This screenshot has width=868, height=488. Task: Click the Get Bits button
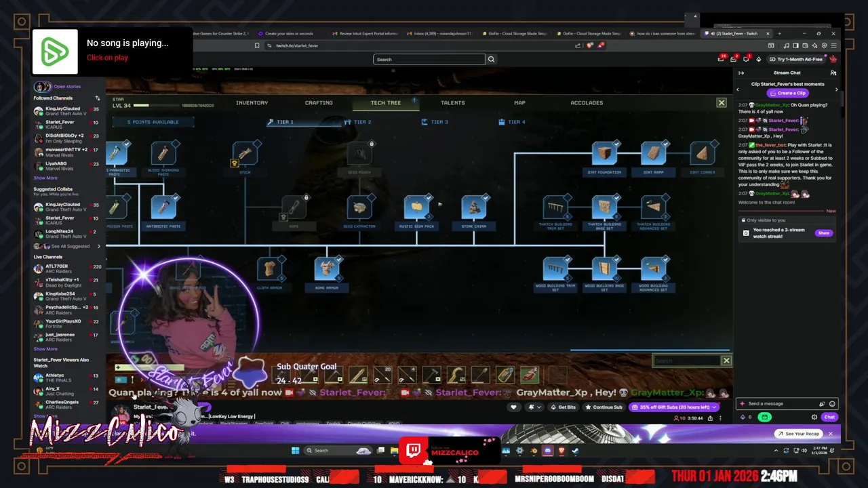point(563,407)
